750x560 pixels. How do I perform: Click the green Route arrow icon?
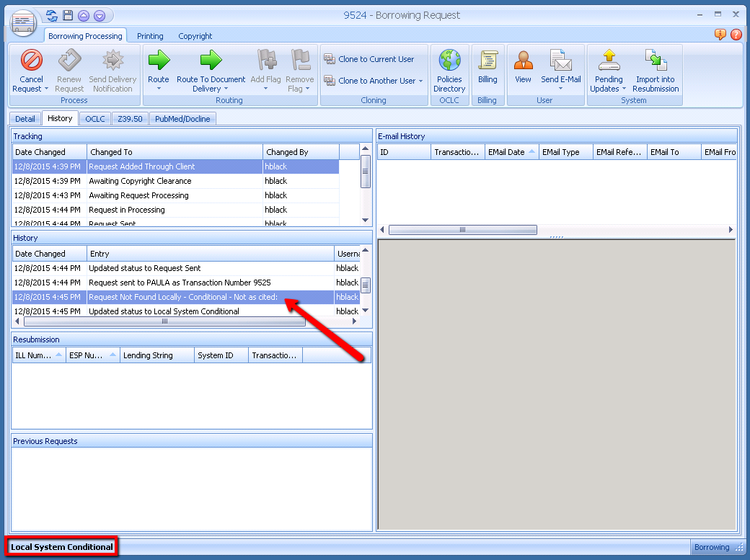[x=158, y=61]
